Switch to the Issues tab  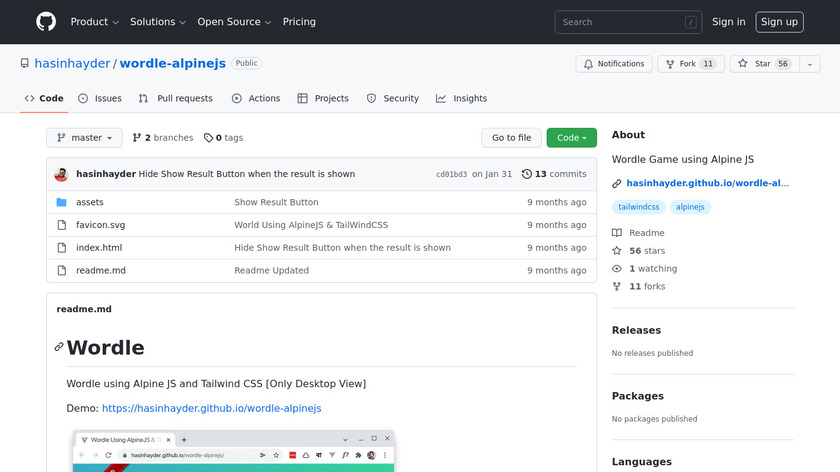pyautogui.click(x=100, y=99)
